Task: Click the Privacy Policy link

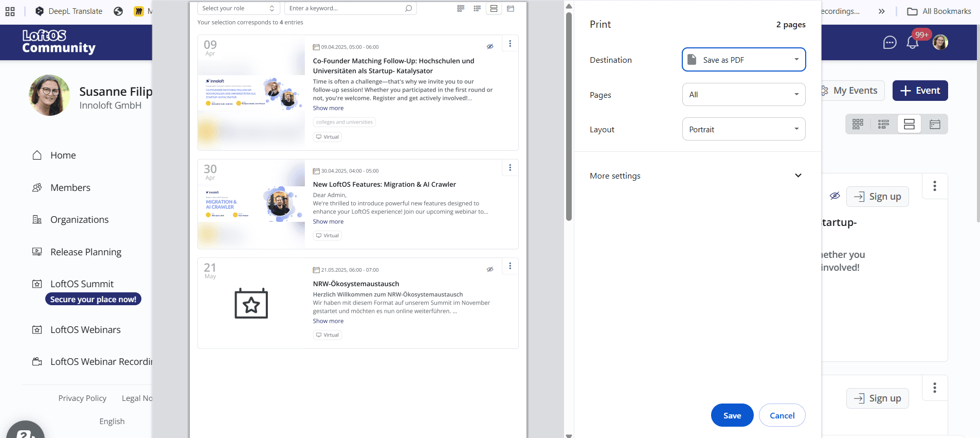Action: tap(82, 398)
